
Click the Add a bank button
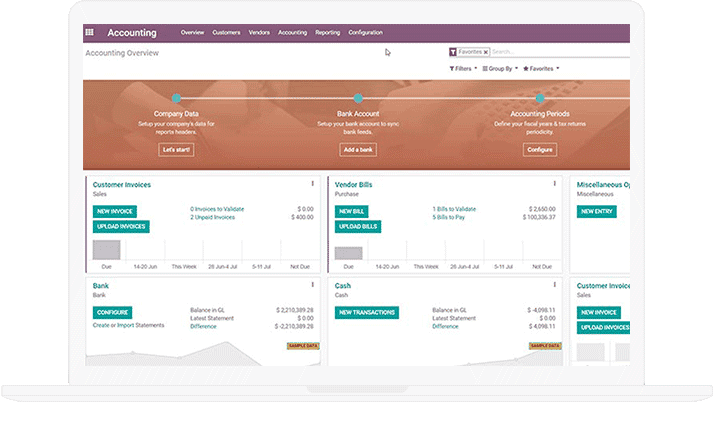point(358,149)
